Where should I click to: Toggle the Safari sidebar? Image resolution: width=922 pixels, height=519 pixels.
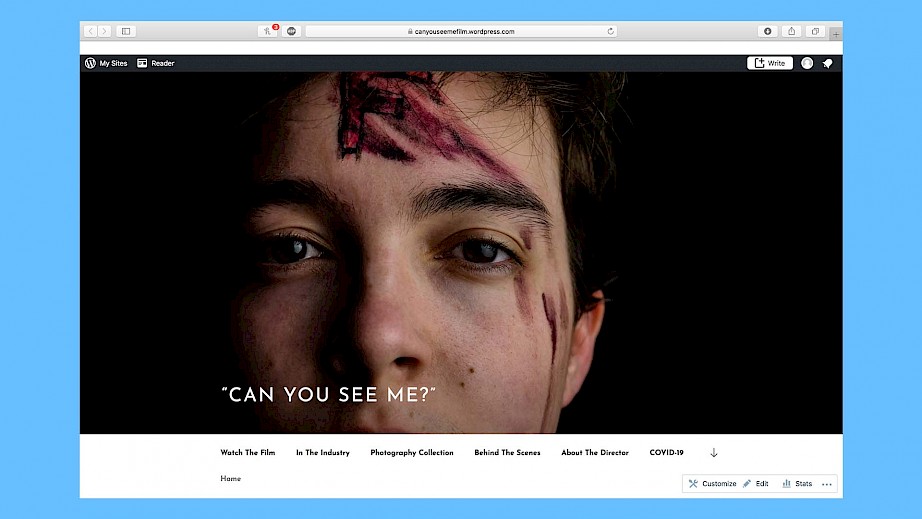[126, 31]
